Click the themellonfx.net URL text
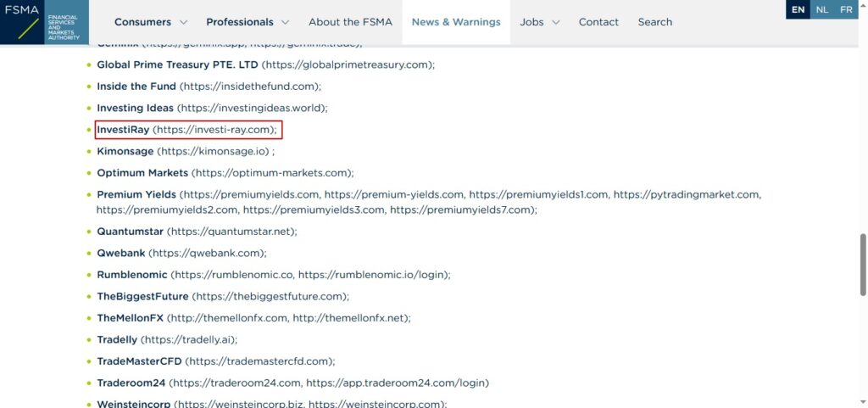Image resolution: width=868 pixels, height=408 pixels. (x=348, y=318)
